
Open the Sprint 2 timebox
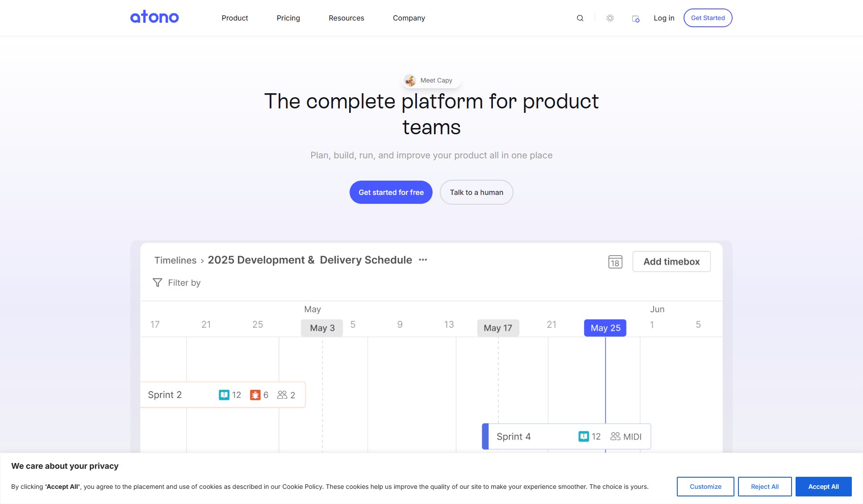pos(223,395)
